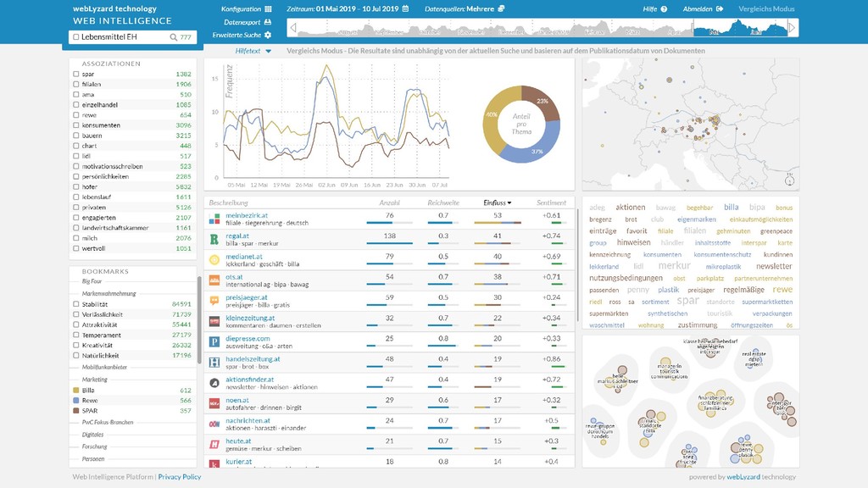Sort by the Sentiment column header
The image size is (868, 488).
pos(551,203)
